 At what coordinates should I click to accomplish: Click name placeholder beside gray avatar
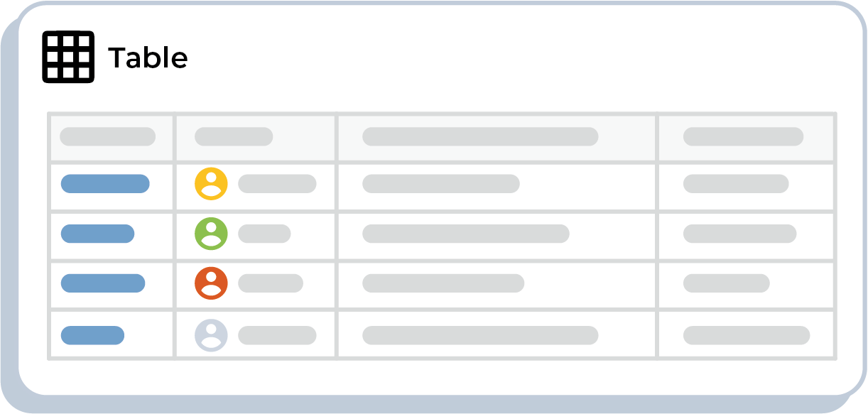click(277, 335)
